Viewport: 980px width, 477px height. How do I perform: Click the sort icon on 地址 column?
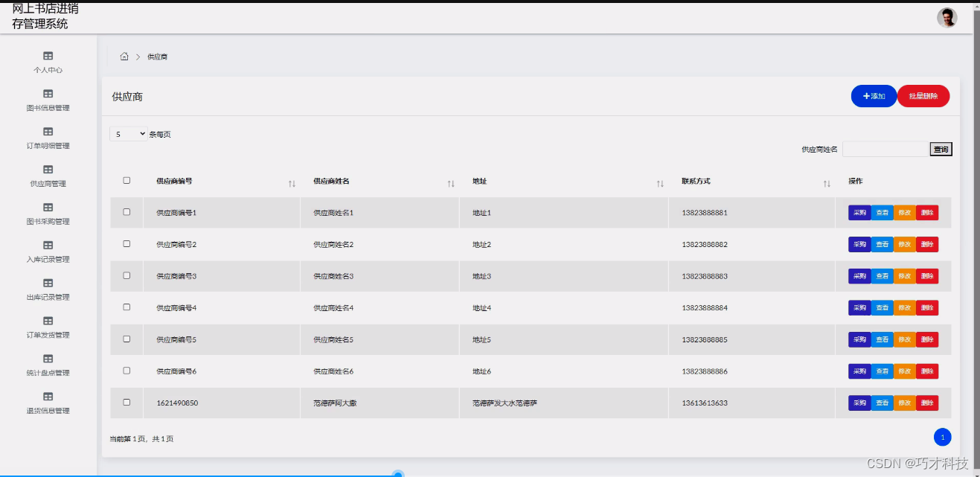pyautogui.click(x=659, y=182)
